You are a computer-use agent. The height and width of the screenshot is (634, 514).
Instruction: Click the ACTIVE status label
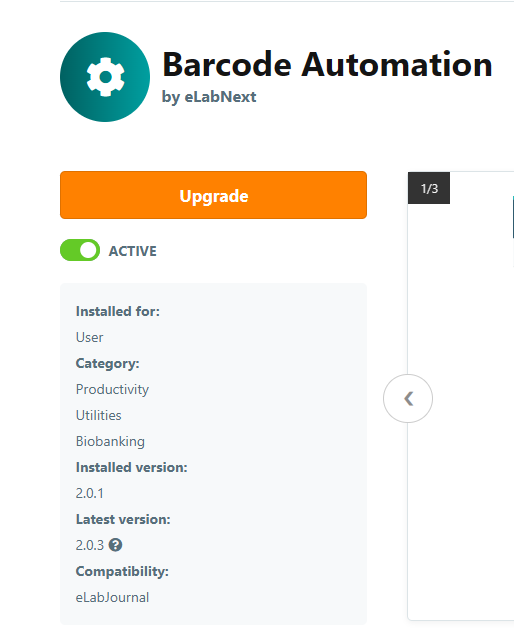point(132,251)
